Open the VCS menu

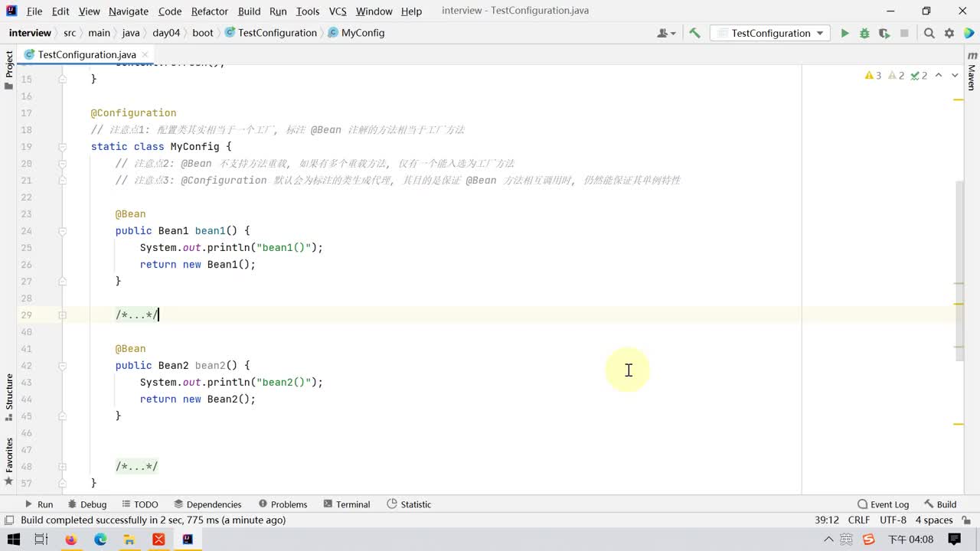[x=338, y=11]
